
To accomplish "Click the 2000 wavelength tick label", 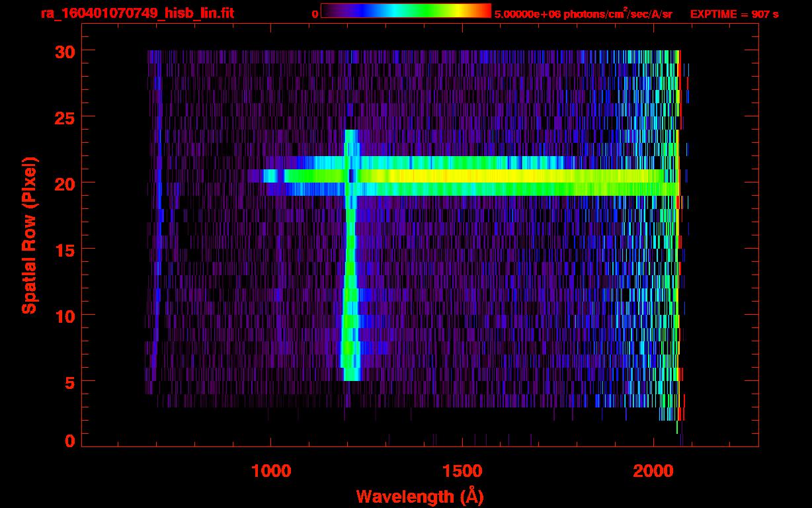I will click(x=653, y=471).
